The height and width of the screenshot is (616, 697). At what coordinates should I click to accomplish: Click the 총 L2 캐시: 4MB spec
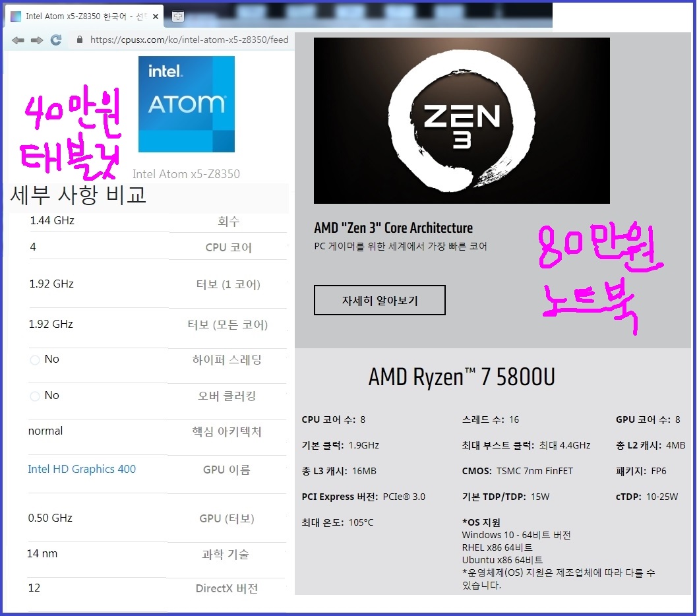point(651,445)
